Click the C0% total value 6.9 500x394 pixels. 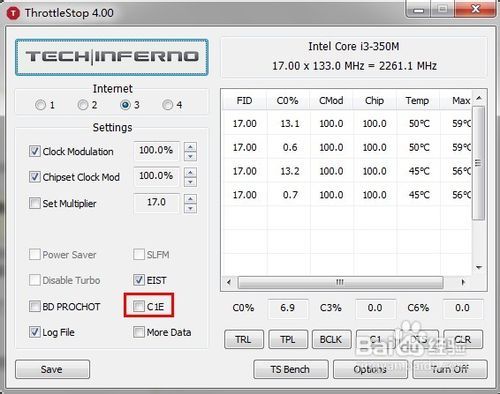(288, 308)
